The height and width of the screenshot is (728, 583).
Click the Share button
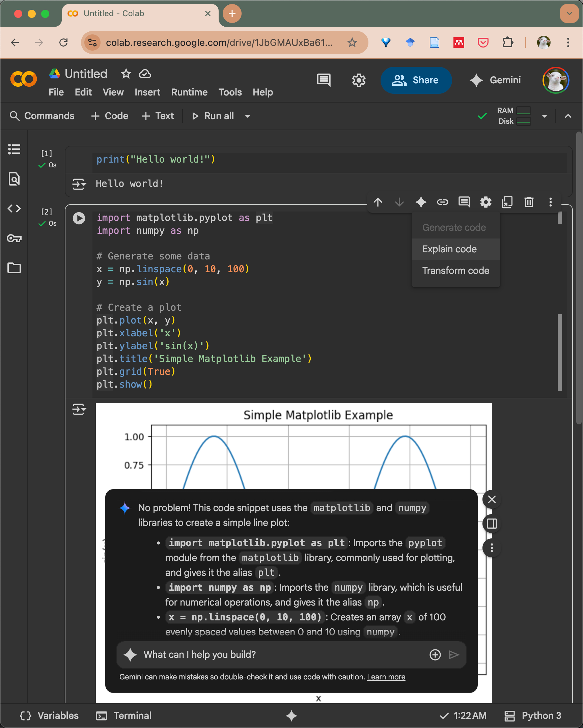416,80
